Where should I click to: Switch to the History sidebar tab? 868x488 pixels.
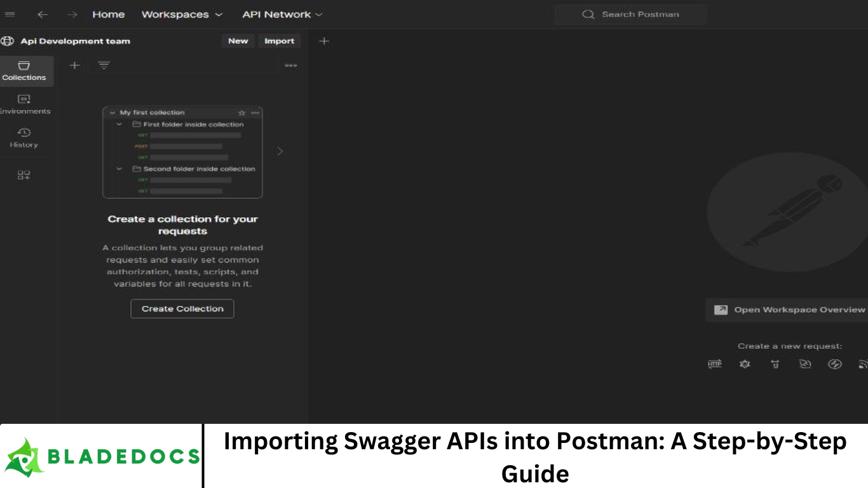point(24,138)
